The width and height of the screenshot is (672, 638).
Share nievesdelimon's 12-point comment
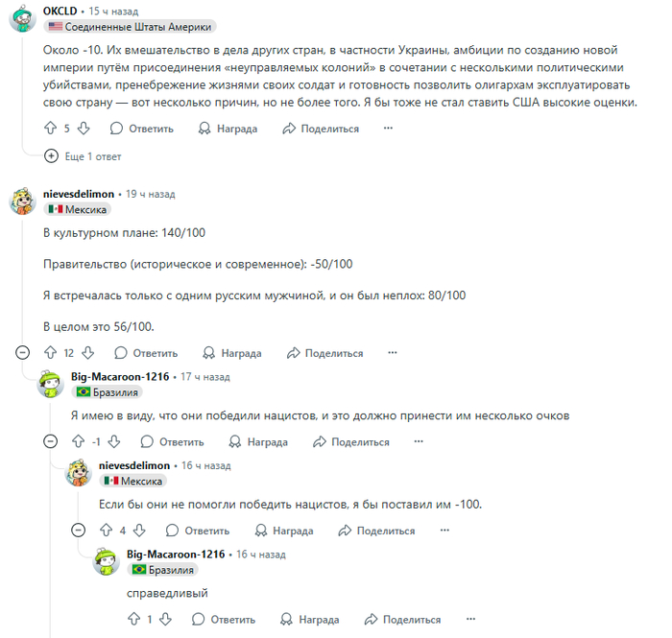pyautogui.click(x=325, y=353)
